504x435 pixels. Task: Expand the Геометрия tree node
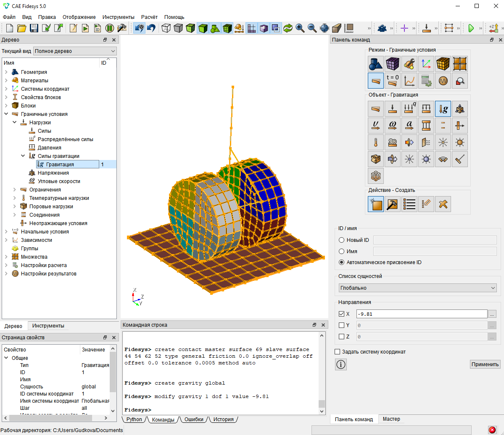(6, 72)
